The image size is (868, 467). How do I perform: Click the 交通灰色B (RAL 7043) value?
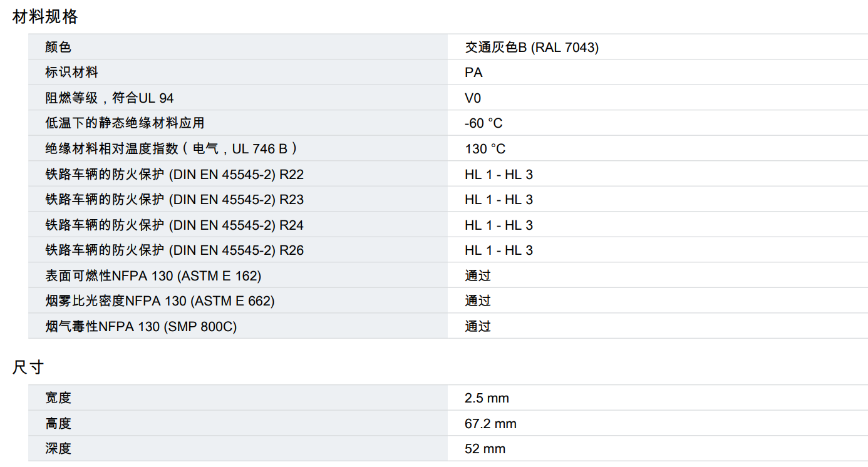point(531,47)
